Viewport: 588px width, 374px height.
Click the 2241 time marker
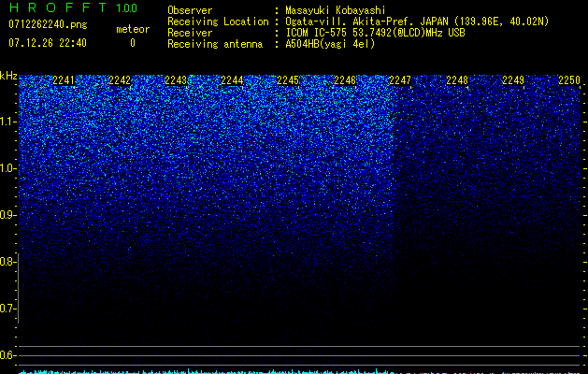pyautogui.click(x=64, y=80)
